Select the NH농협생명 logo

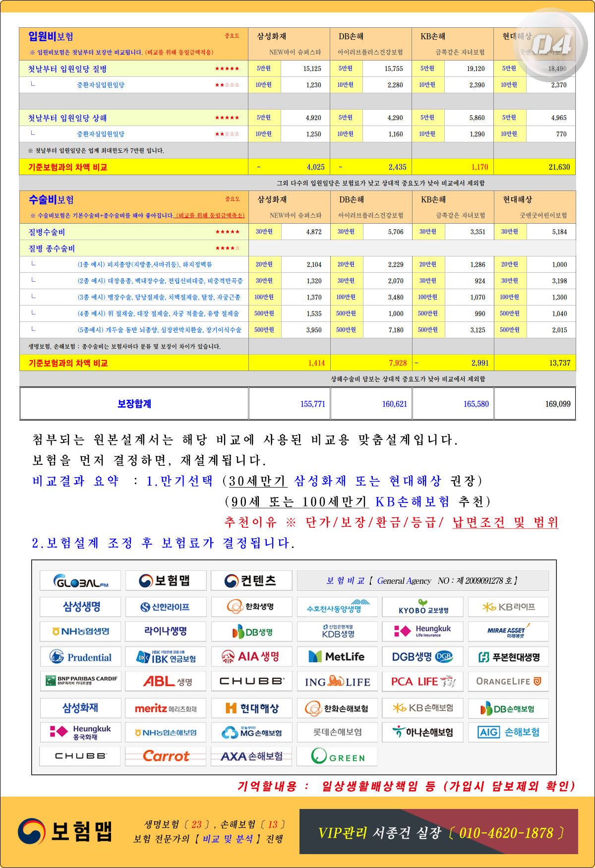pos(80,631)
